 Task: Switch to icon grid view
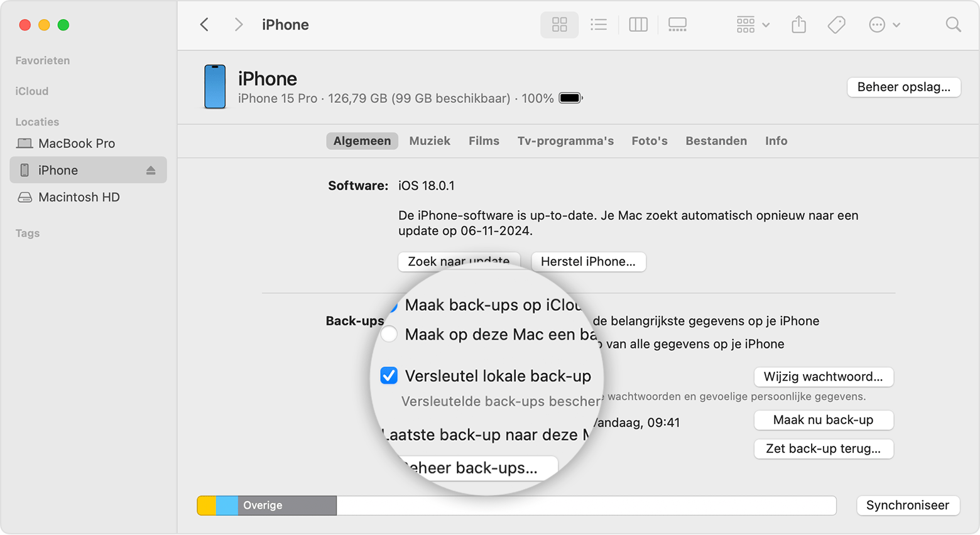click(x=559, y=24)
